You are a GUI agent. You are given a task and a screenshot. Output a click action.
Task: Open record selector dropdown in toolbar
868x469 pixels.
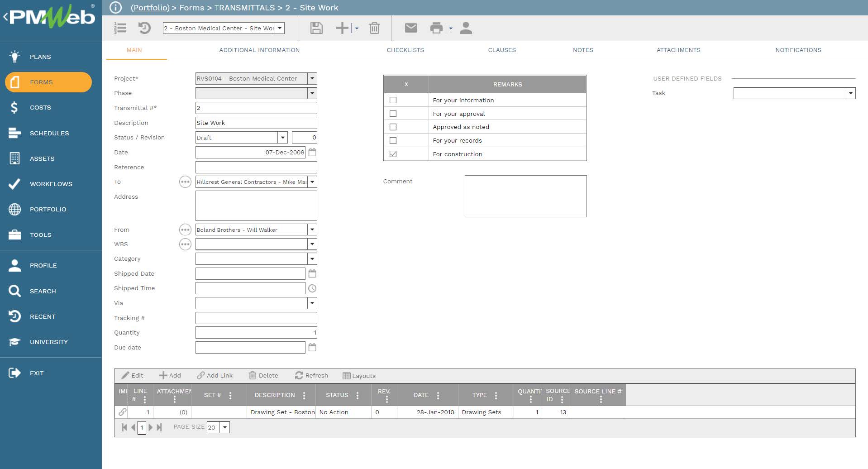coord(280,28)
